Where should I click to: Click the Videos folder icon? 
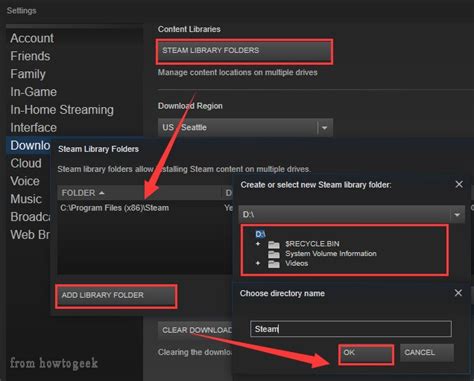click(x=274, y=264)
